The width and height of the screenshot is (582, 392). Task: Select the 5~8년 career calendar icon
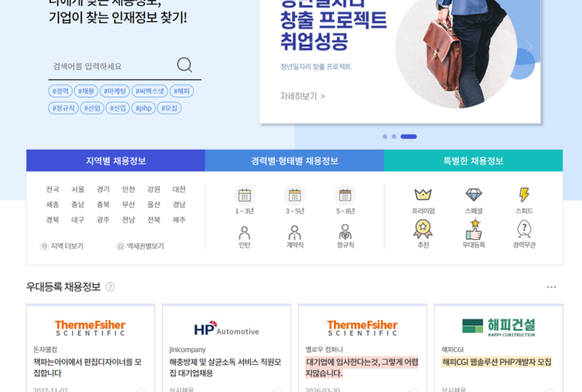[x=345, y=195]
